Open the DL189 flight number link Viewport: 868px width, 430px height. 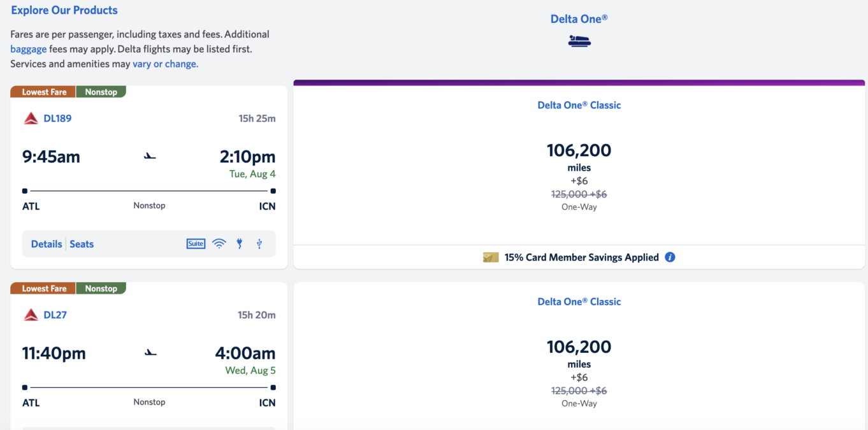click(x=57, y=118)
